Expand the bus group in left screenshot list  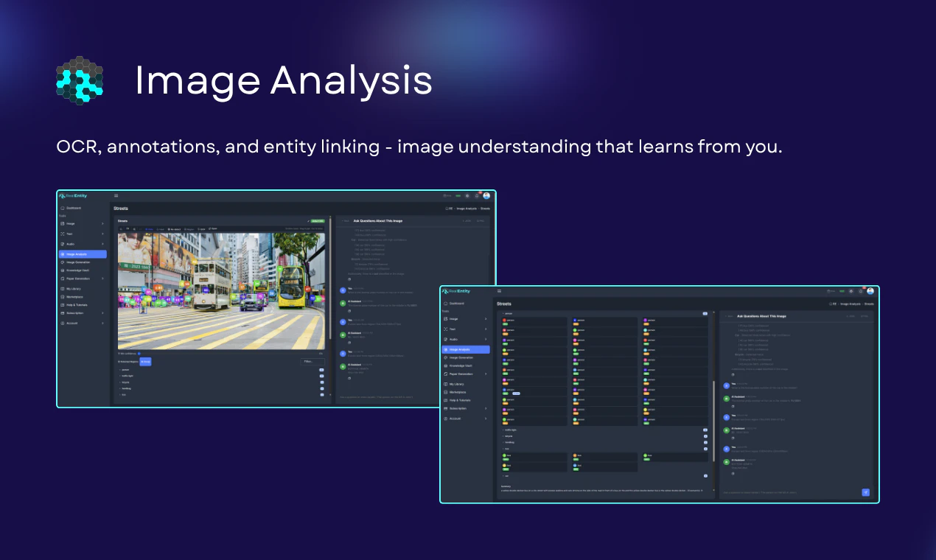pos(221,394)
